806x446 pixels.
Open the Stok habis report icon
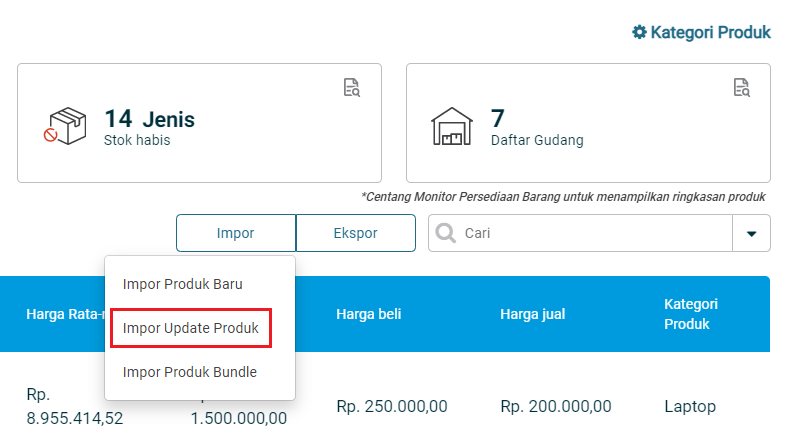[352, 87]
